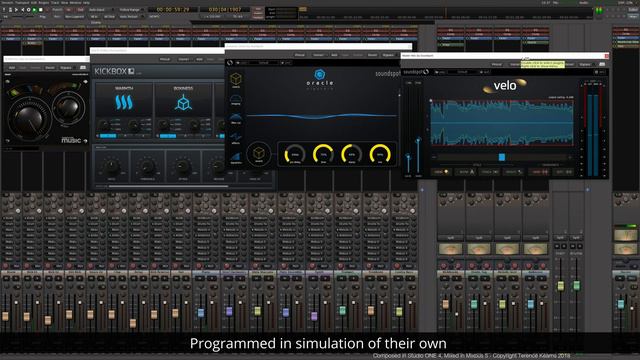Viewport: 640px width, 360px height.
Task: Click Pinout in the Velo plugin window
Action: click(x=497, y=64)
